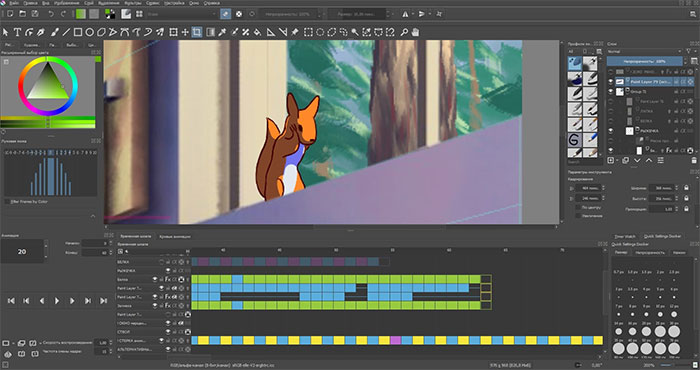Duplicate layer icon in Layers panel
Viewport: 700px width, 370px height.
coord(625,160)
